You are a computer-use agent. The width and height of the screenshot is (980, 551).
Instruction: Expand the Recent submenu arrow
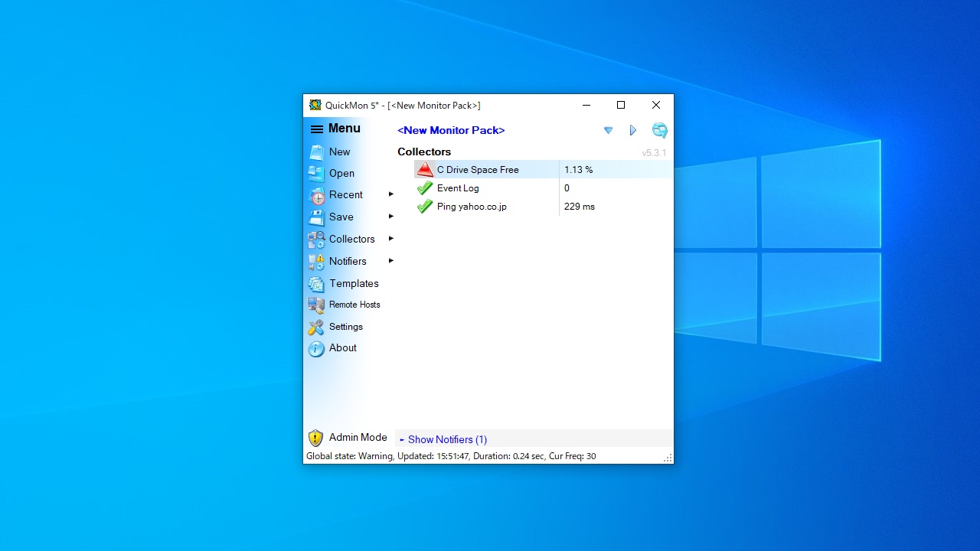click(390, 194)
